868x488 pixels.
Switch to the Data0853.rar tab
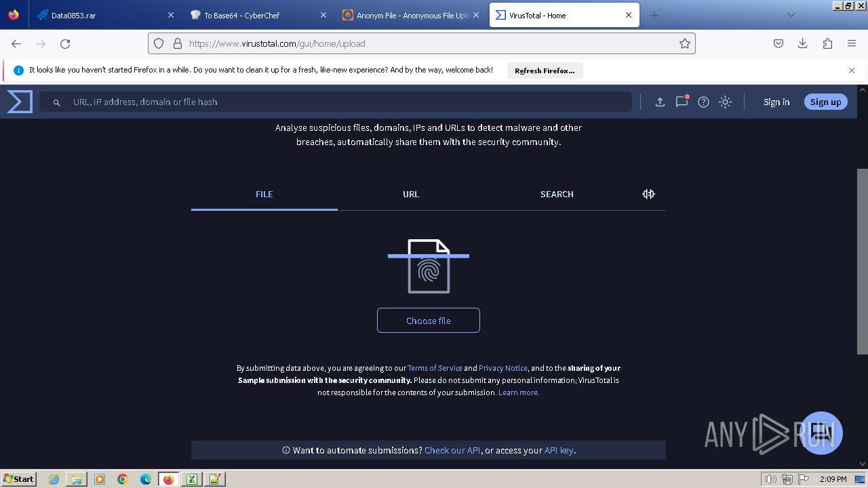pos(105,15)
